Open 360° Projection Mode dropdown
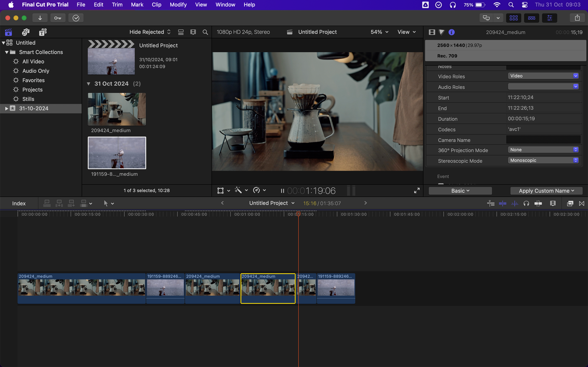This screenshot has width=588, height=367. [543, 150]
